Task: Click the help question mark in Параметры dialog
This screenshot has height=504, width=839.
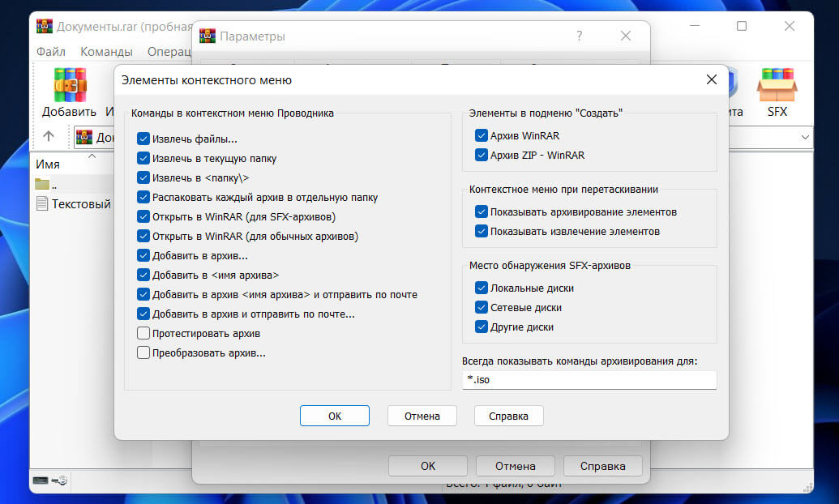Action: pyautogui.click(x=579, y=36)
